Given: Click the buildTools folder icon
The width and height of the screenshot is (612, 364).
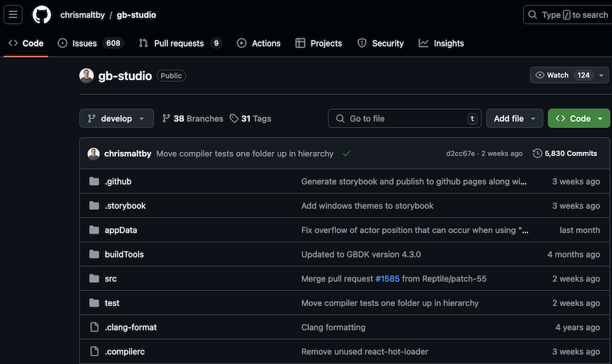Looking at the screenshot, I should coord(94,255).
